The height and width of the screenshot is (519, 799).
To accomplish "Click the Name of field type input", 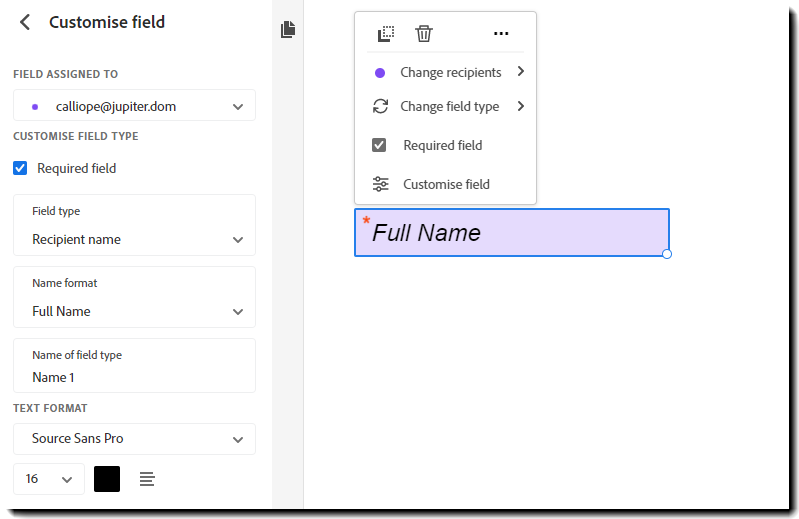I will tap(134, 377).
